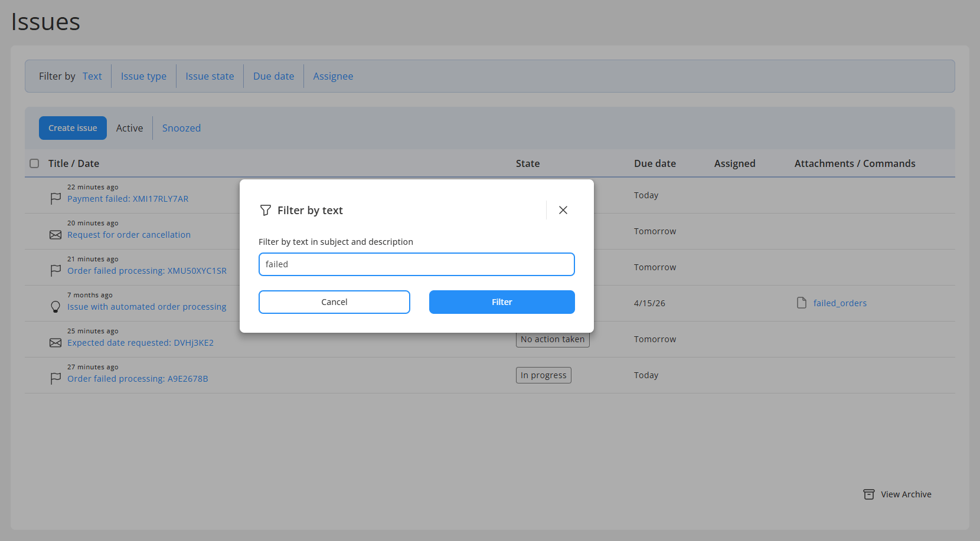
Task: Click lightbulb icon for automated order processing issue
Action: (55, 307)
